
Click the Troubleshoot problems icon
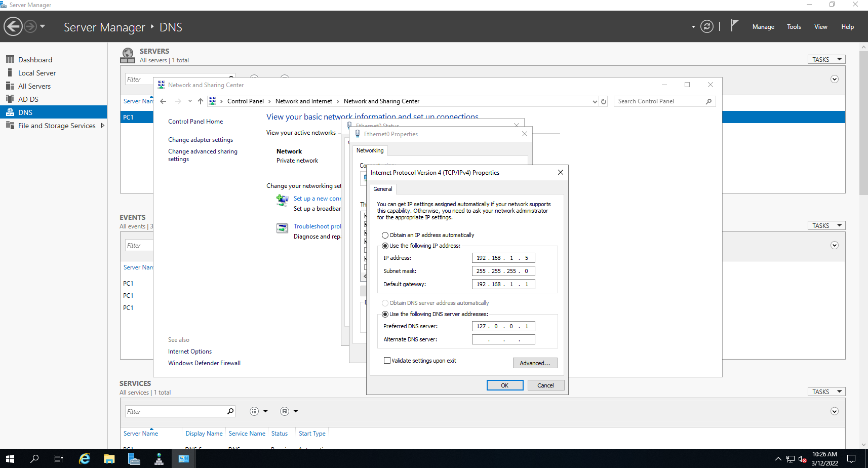[x=282, y=228]
